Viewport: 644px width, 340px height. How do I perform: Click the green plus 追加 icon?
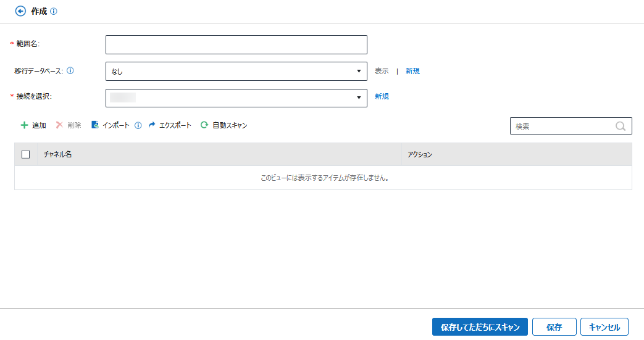[x=24, y=125]
